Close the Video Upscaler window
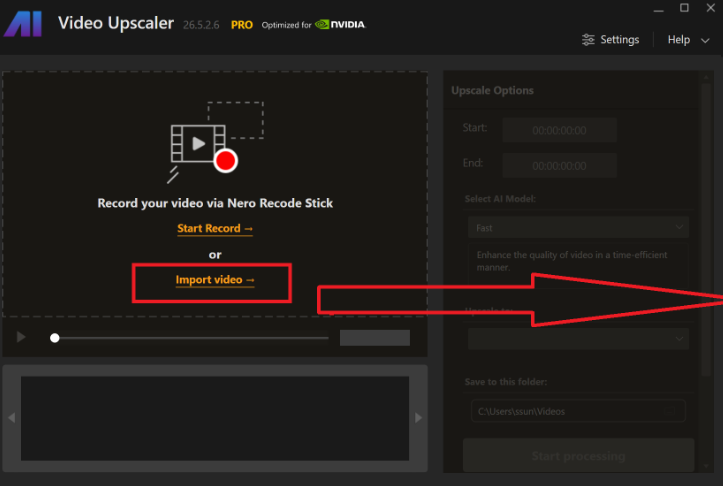Screen dimensions: 723x486 click(711, 8)
